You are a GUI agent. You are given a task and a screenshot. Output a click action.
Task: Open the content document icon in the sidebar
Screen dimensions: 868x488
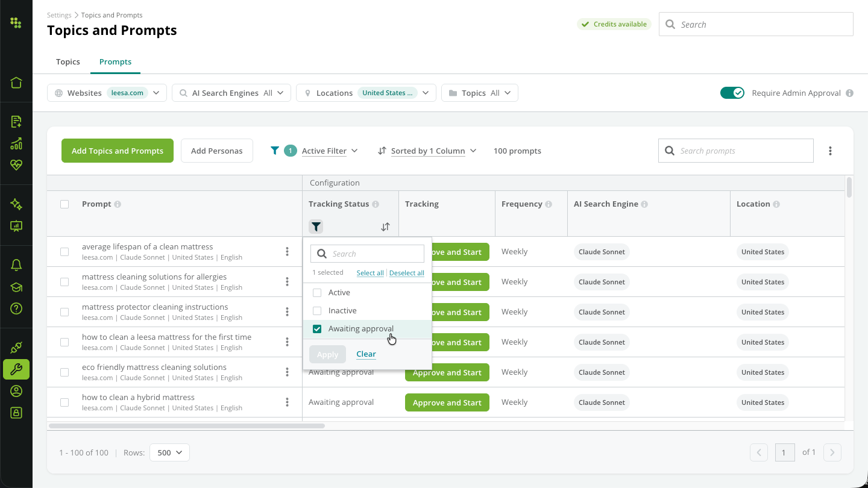pyautogui.click(x=16, y=122)
